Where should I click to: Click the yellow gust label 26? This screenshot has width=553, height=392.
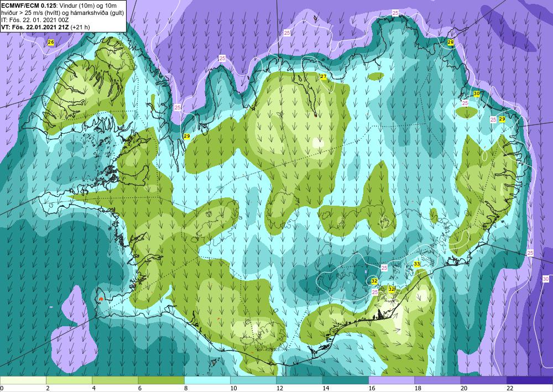[51, 43]
